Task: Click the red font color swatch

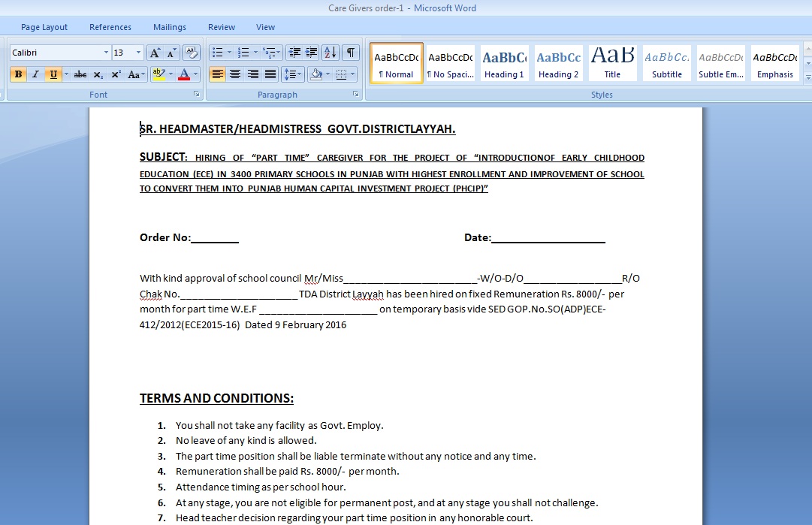Action: point(185,74)
